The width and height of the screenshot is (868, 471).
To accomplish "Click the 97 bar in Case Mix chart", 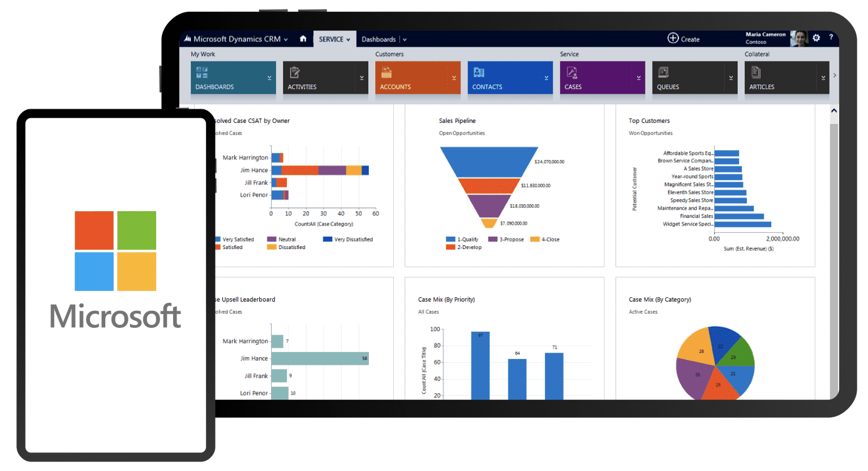I will click(480, 366).
